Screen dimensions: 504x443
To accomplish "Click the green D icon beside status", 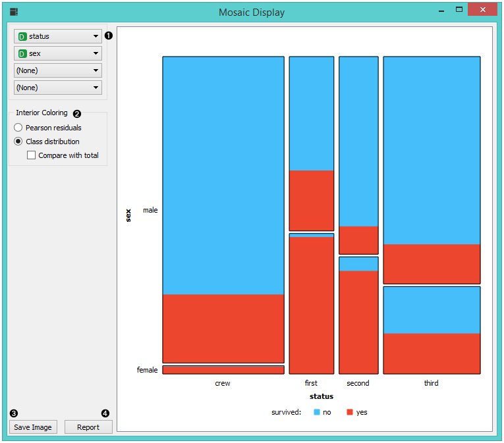I will 22,36.
